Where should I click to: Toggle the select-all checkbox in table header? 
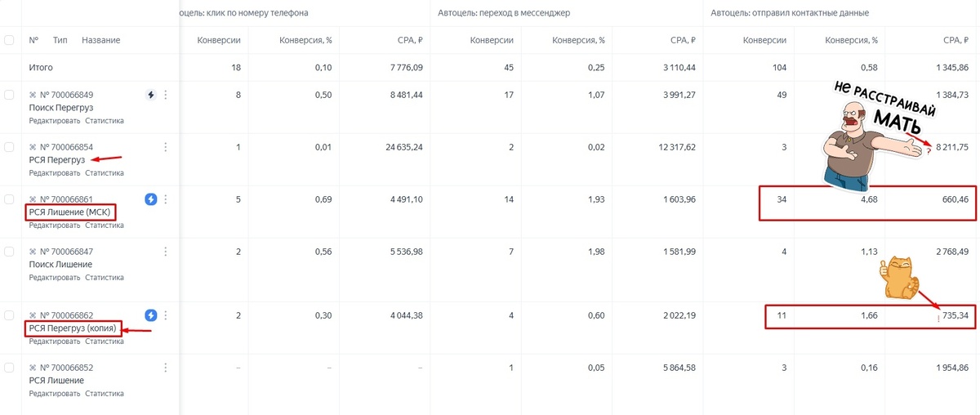click(x=9, y=40)
